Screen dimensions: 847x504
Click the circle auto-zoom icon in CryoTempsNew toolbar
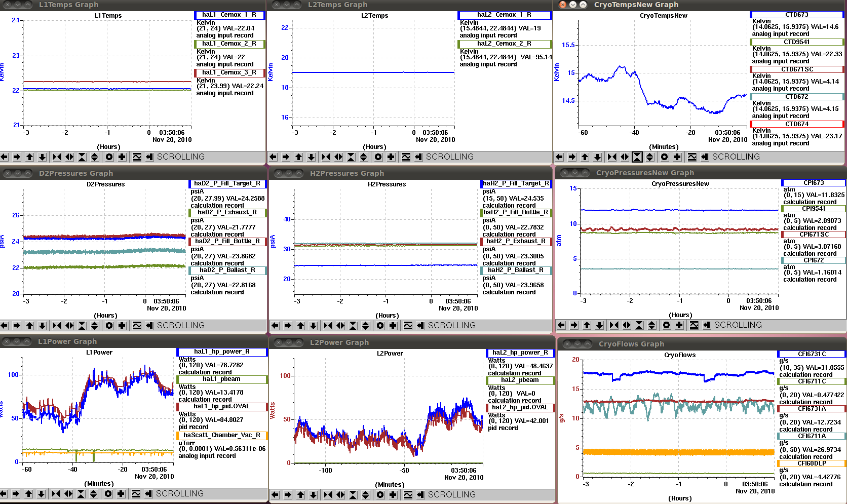(x=665, y=157)
